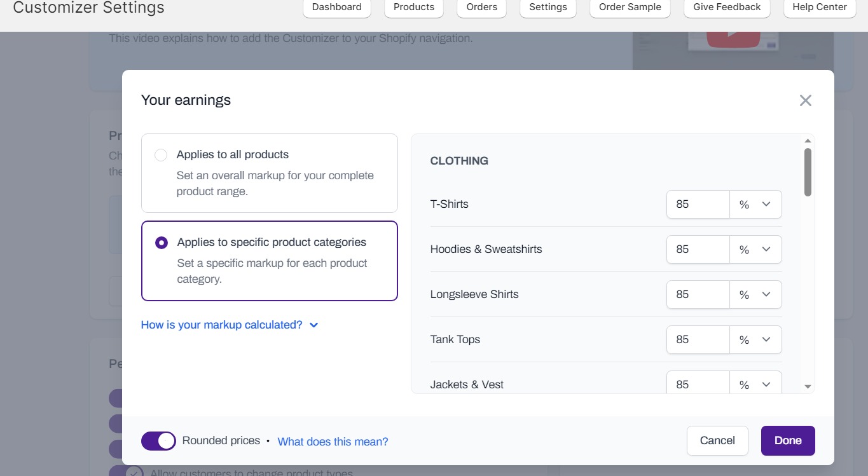The image size is (868, 476).
Task: Click the Your earnings dialog title
Action: click(186, 100)
